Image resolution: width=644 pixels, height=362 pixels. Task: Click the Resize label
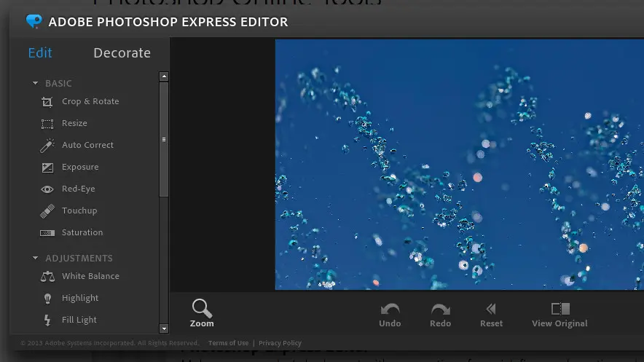pyautogui.click(x=74, y=123)
